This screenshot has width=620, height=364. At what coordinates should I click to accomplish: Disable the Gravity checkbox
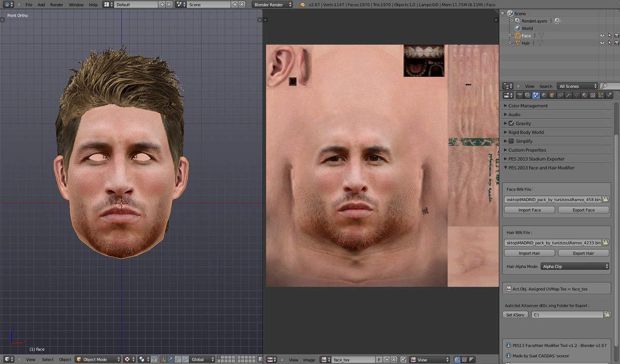[511, 124]
